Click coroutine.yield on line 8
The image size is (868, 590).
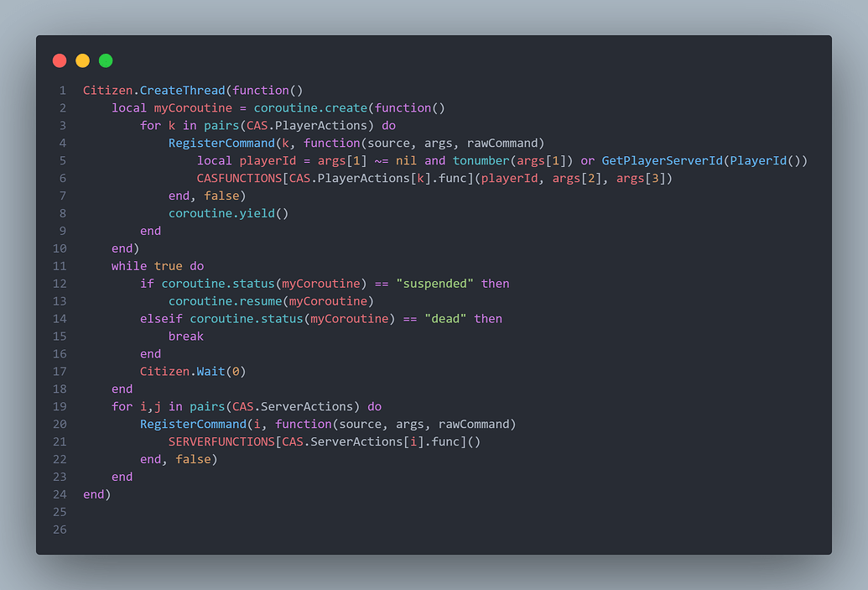tap(221, 213)
